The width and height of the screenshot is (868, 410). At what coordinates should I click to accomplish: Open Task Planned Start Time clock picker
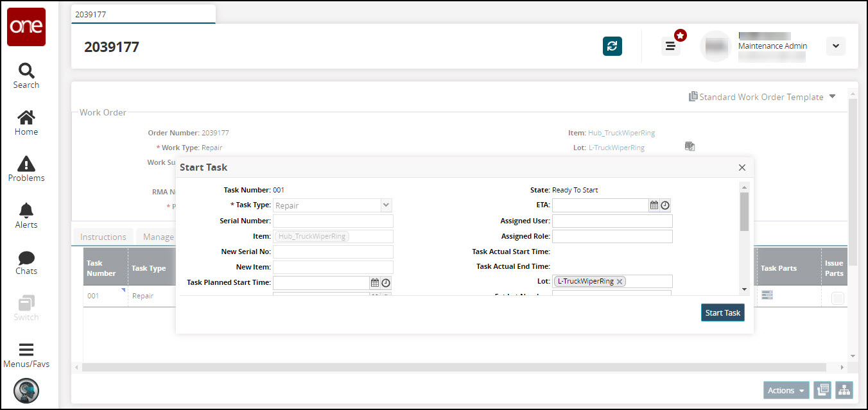click(x=386, y=283)
